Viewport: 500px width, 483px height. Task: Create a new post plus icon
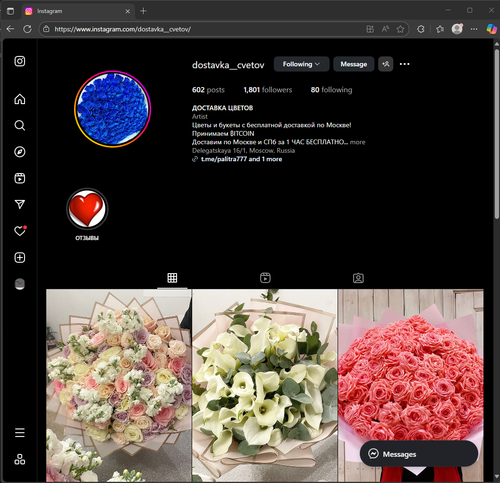pyautogui.click(x=20, y=257)
